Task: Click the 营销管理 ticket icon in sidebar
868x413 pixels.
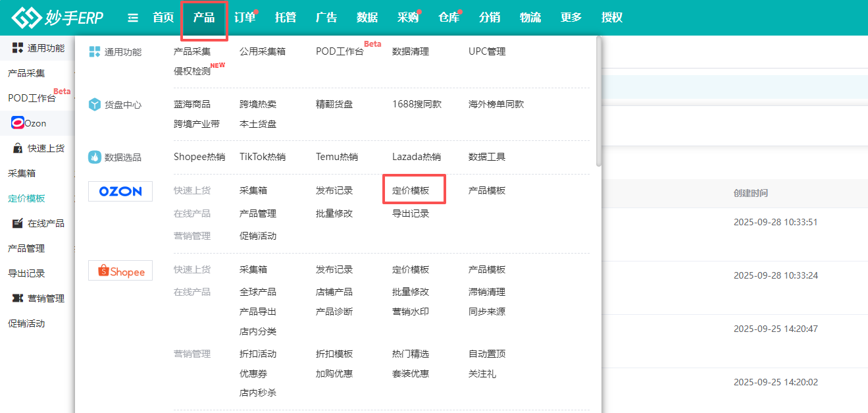Action: click(18, 298)
